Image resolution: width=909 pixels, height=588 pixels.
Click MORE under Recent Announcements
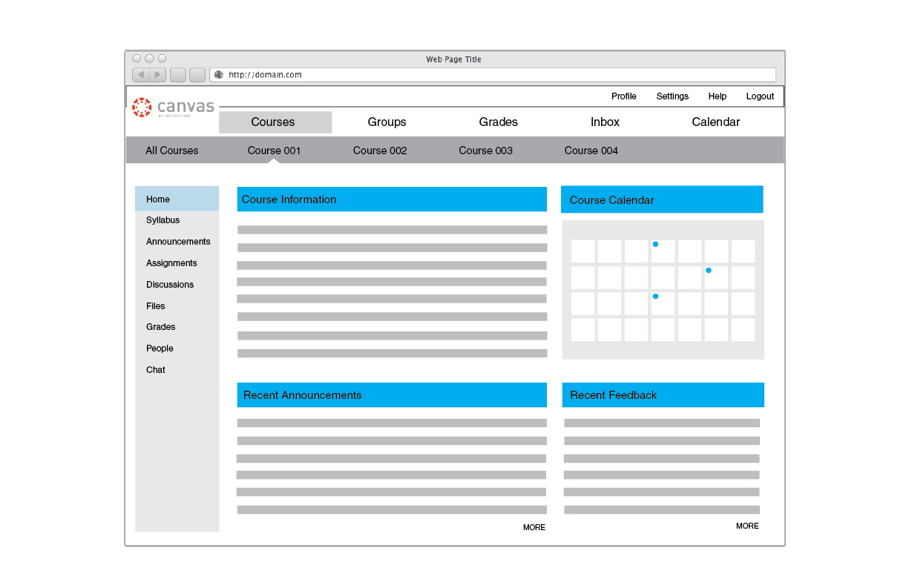click(x=534, y=527)
